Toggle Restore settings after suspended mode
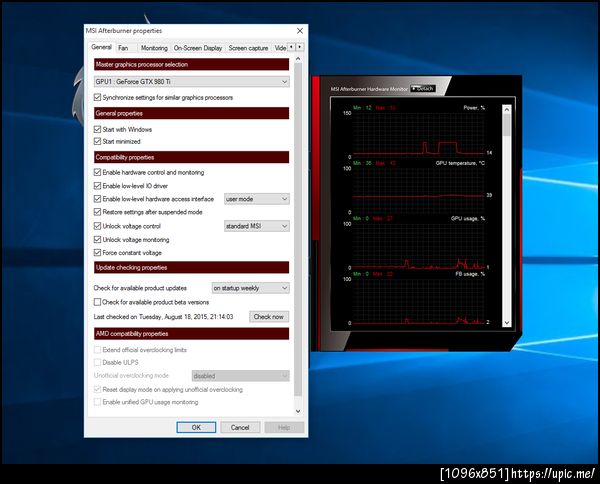 click(97, 212)
